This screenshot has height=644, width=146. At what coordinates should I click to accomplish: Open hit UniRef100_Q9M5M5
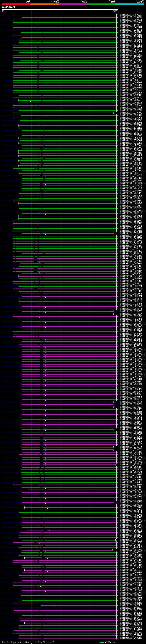click(x=131, y=95)
